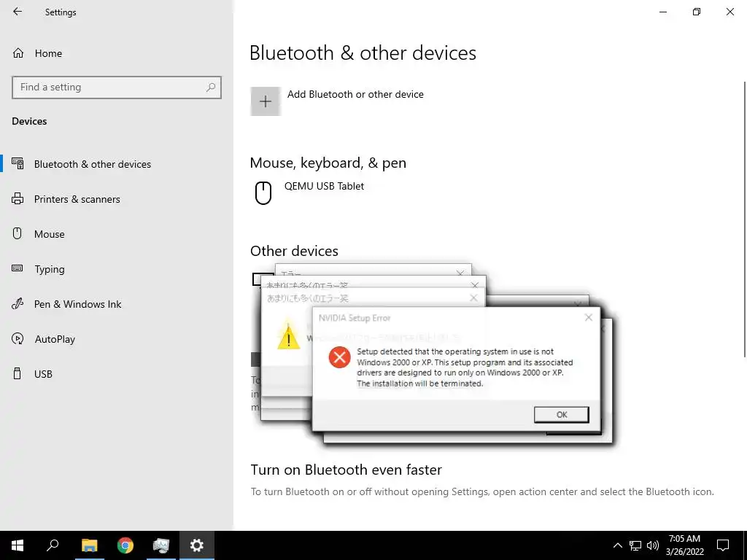Screen dimensions: 747x560
Task: Close the topmost エラー dialog behind
Action: pos(460,273)
